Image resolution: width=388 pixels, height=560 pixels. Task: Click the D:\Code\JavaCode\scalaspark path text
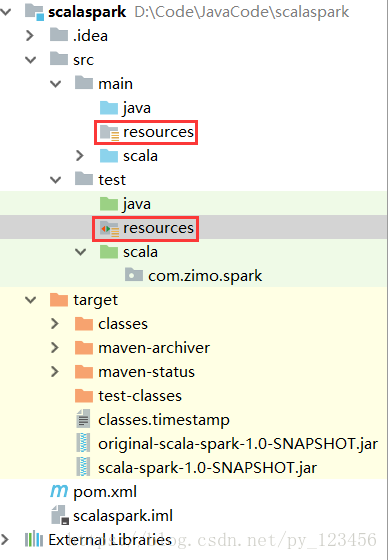tap(242, 12)
